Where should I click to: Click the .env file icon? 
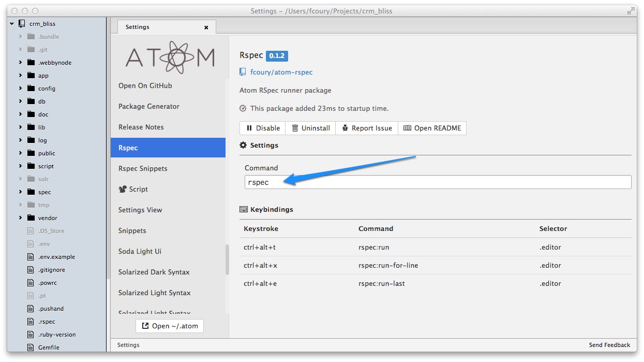(31, 243)
